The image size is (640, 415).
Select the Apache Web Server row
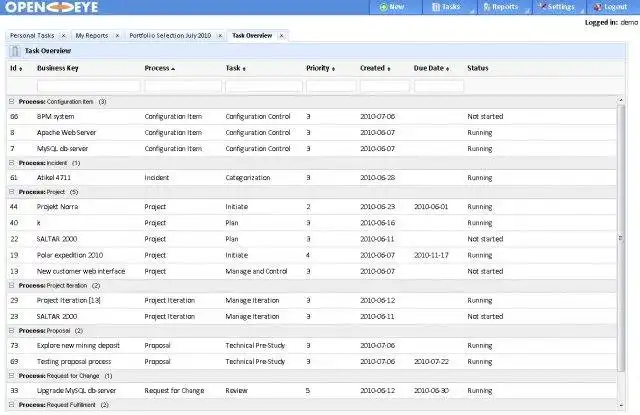coord(312,133)
